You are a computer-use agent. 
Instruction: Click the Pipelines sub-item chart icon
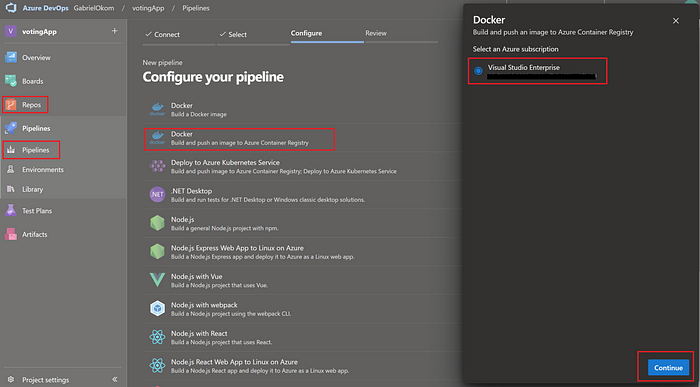pos(11,150)
